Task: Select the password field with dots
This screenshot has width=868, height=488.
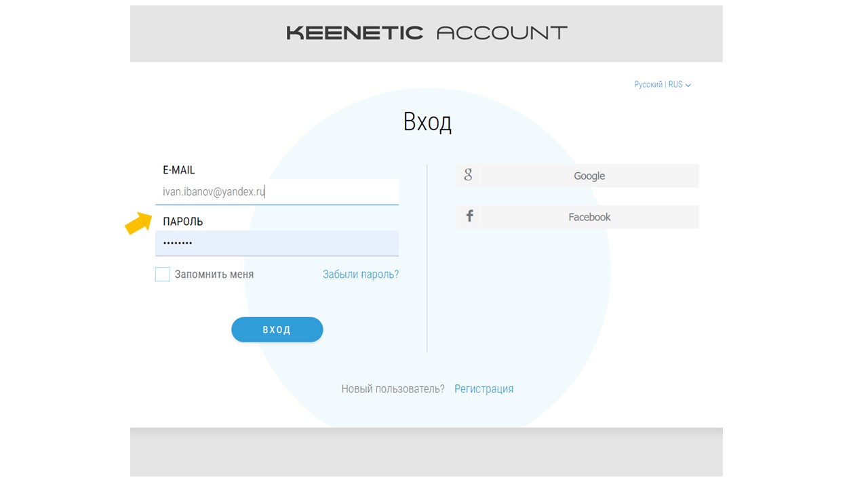Action: [x=277, y=243]
